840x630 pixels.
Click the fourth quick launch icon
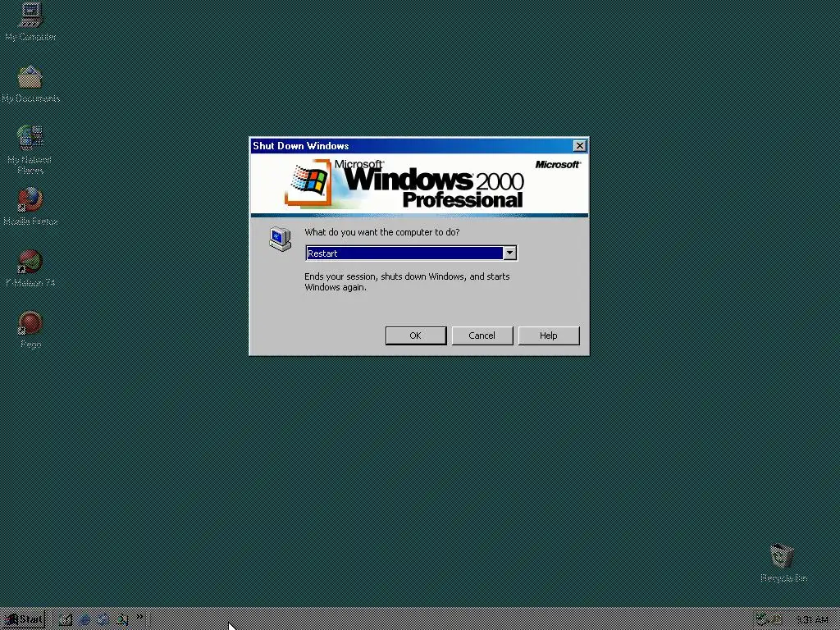(x=121, y=620)
